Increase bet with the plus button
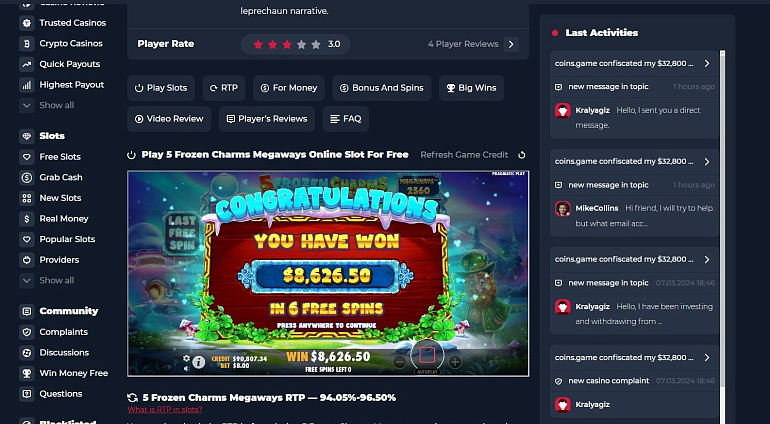770x424 pixels. [x=455, y=363]
